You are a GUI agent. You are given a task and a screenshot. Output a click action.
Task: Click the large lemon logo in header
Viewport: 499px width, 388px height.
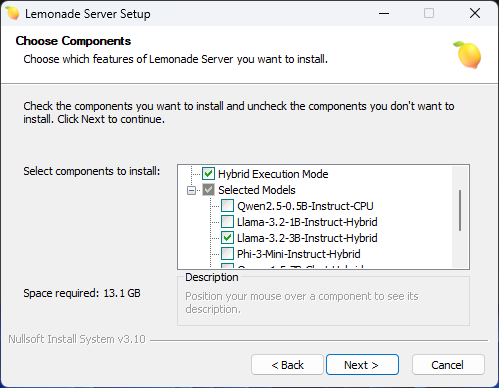click(x=468, y=55)
